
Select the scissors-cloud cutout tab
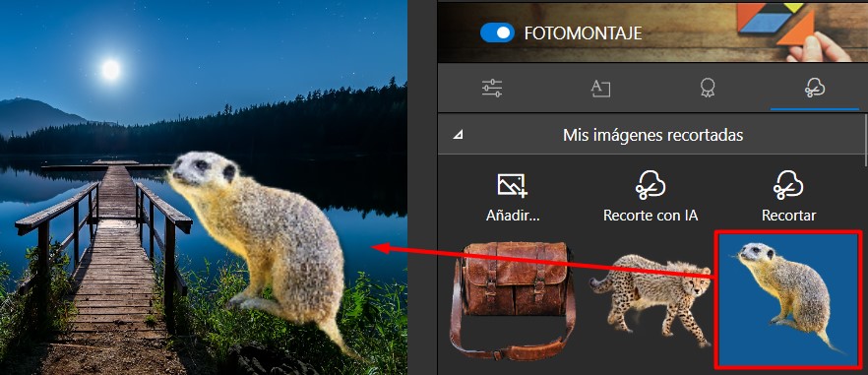pyautogui.click(x=815, y=88)
